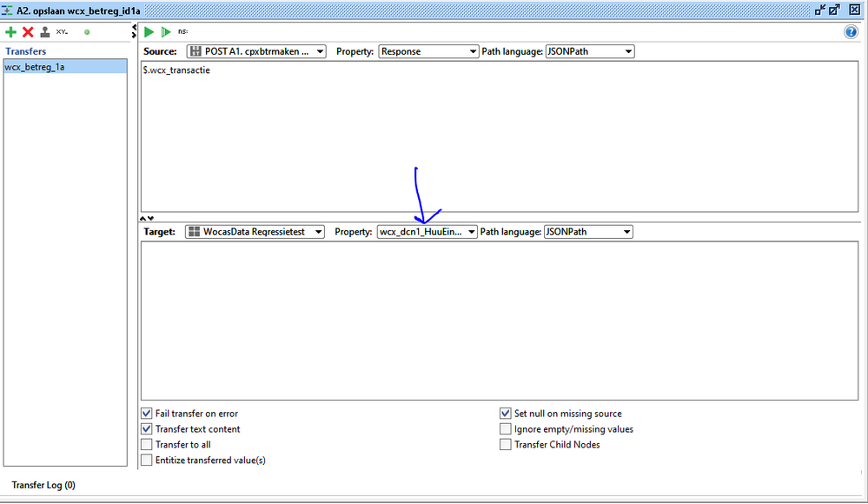Open the Target Property dropdown wcx_dcn1_HuuEin

[x=427, y=231]
